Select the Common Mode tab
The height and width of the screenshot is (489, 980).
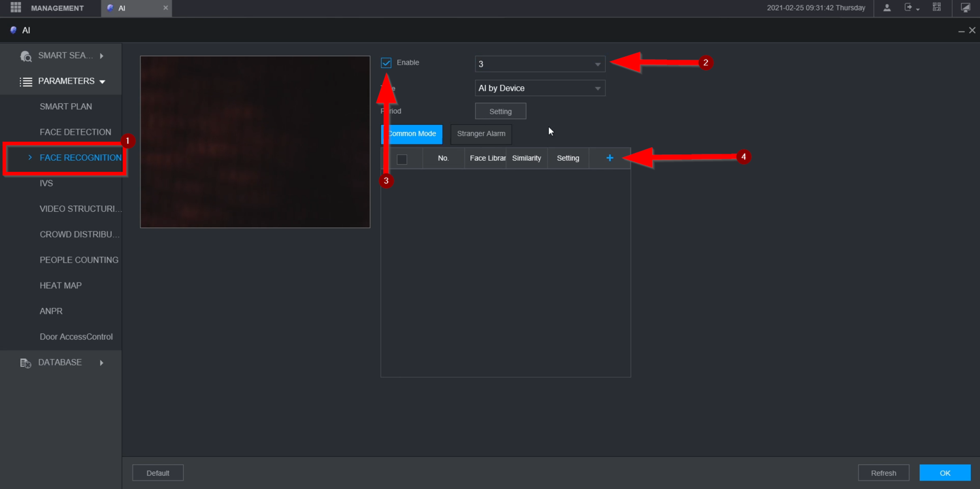point(412,134)
